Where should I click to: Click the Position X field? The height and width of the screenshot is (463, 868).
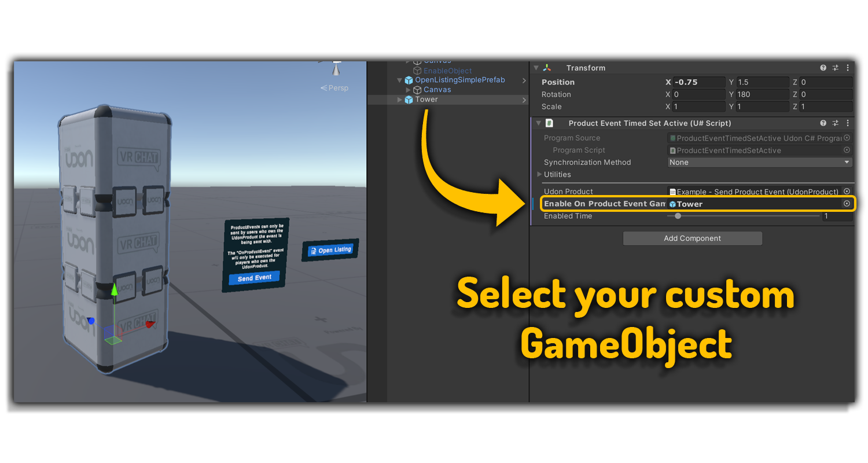(x=699, y=82)
